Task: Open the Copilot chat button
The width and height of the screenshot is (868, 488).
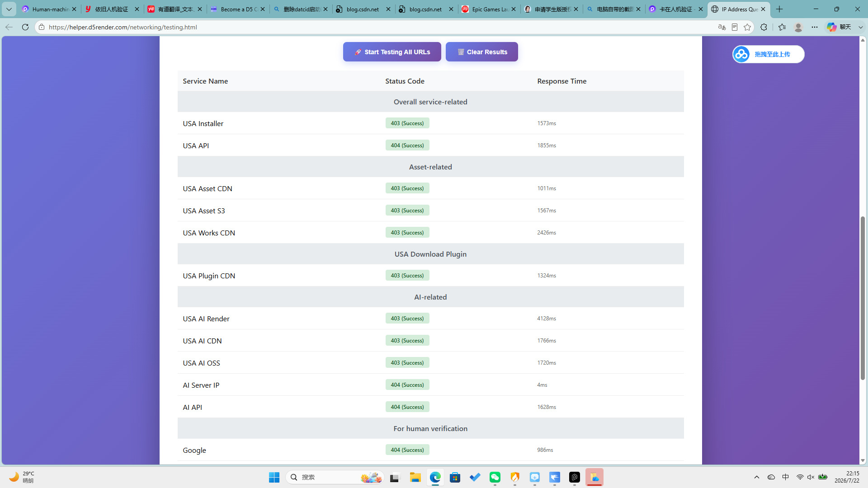Action: 840,27
